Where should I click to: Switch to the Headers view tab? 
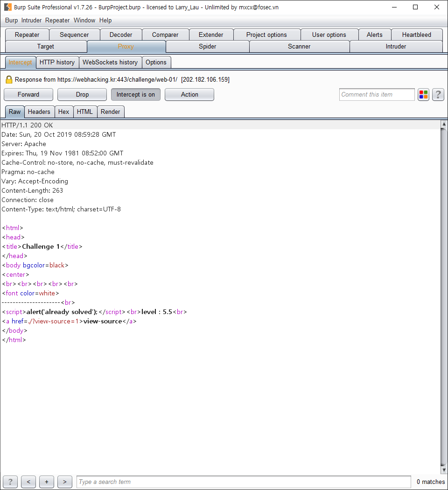click(39, 112)
